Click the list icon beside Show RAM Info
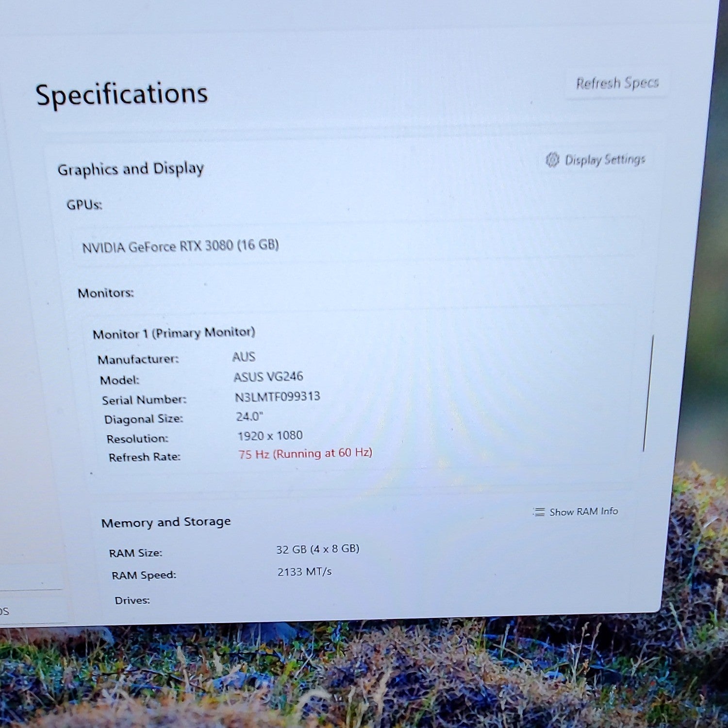The width and height of the screenshot is (728, 728). (x=539, y=512)
